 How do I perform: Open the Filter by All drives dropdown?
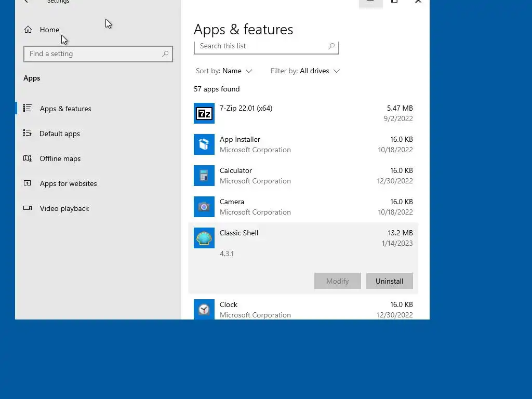pos(305,71)
